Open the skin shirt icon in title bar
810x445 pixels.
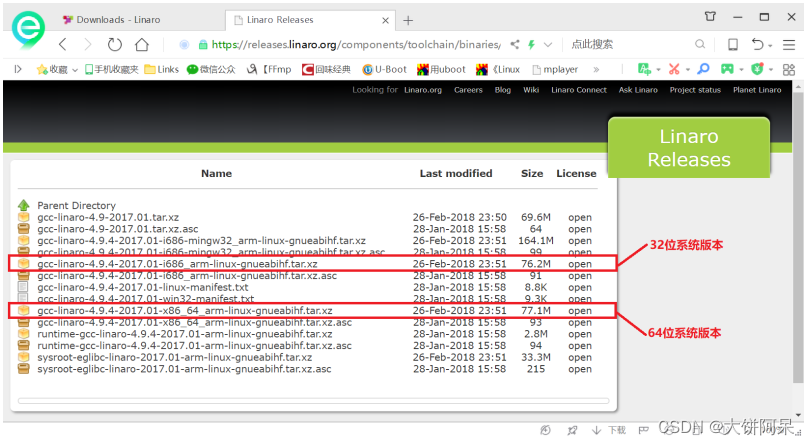710,17
